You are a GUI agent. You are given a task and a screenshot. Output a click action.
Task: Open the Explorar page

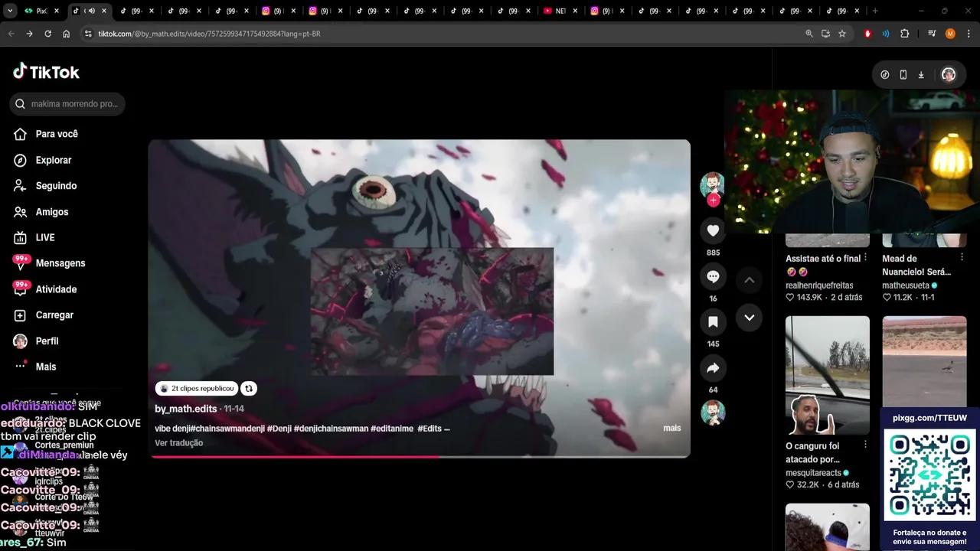(42, 160)
